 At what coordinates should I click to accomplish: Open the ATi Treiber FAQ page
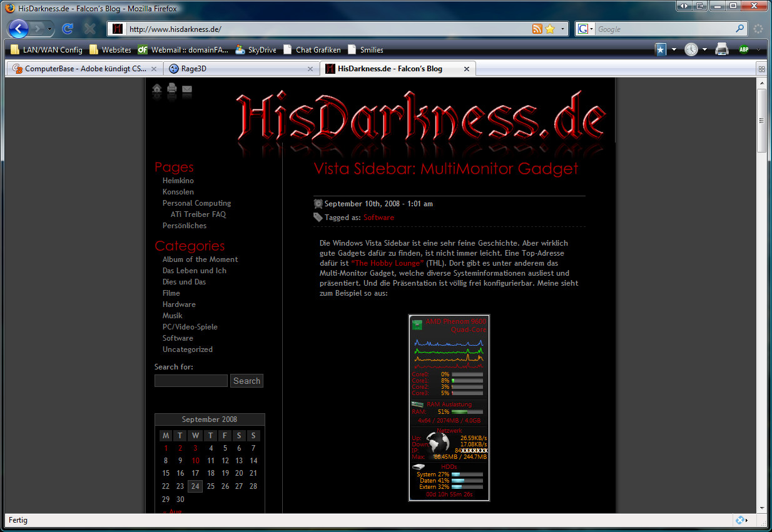tap(198, 214)
